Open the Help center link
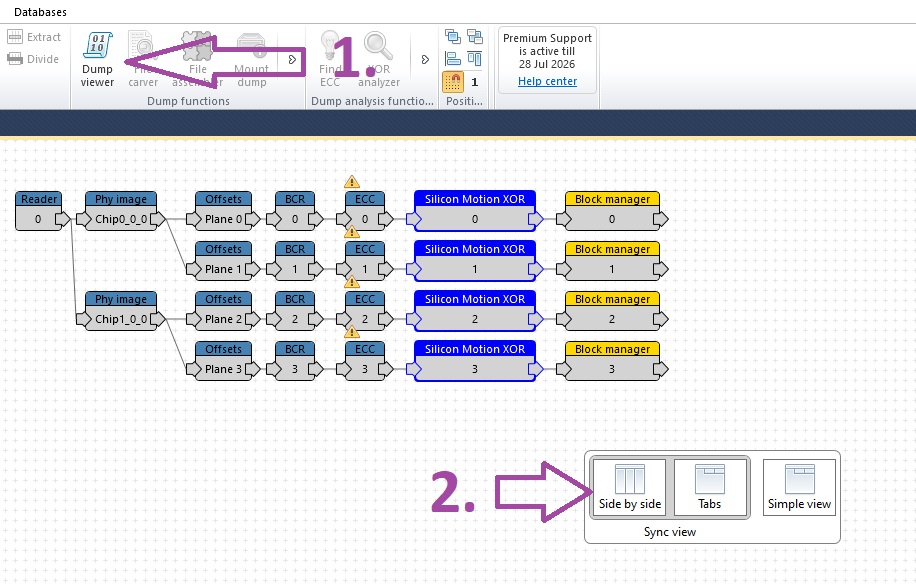 click(x=547, y=81)
